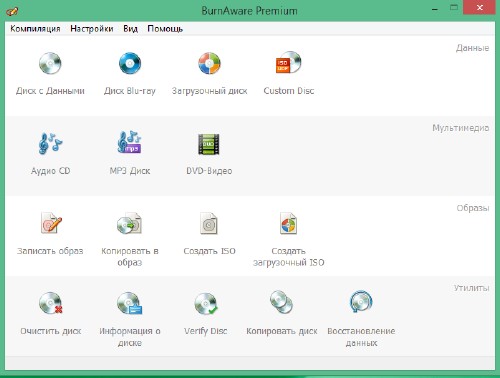
Task: Open the MP3 Диск icon
Action: [130, 142]
